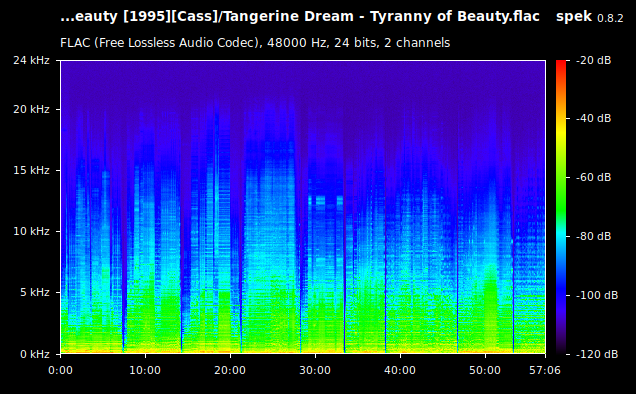Click the '-20 dB' scale label
636x394 pixels.
[593, 60]
